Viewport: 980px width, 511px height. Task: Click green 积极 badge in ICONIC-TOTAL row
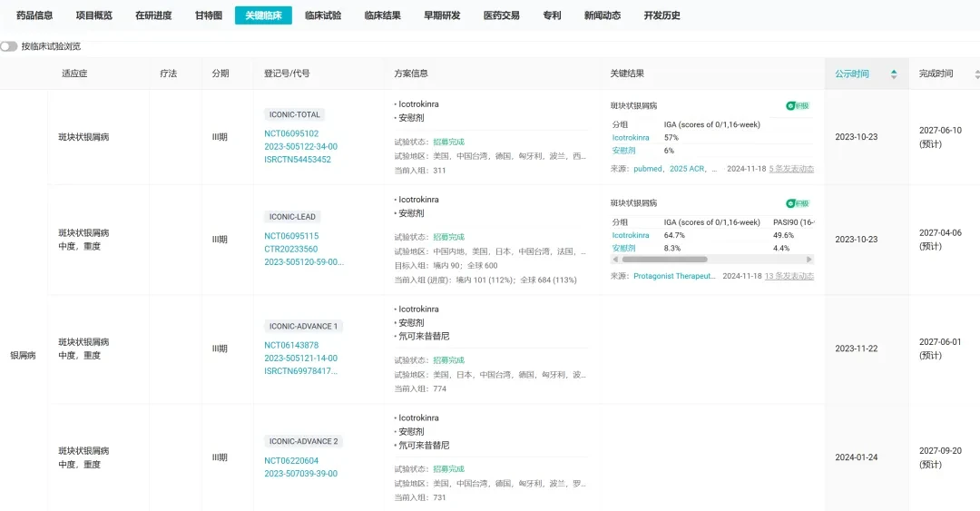pos(798,105)
